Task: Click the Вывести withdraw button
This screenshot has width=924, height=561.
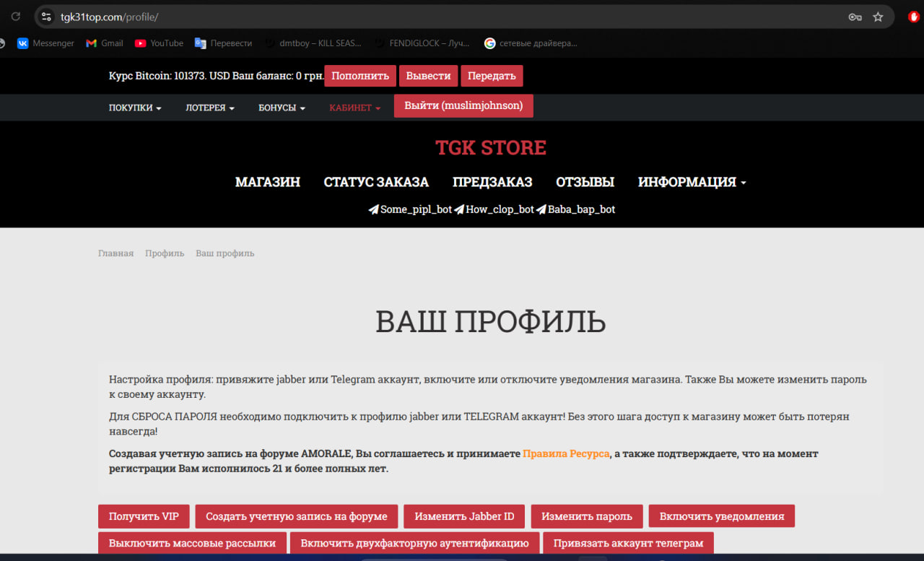Action: 428,76
